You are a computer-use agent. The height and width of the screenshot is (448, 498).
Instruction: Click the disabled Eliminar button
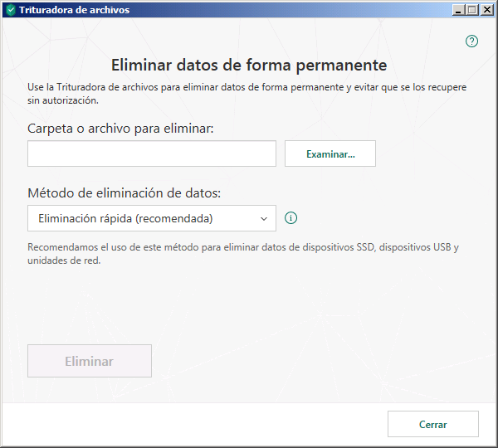[x=90, y=361]
